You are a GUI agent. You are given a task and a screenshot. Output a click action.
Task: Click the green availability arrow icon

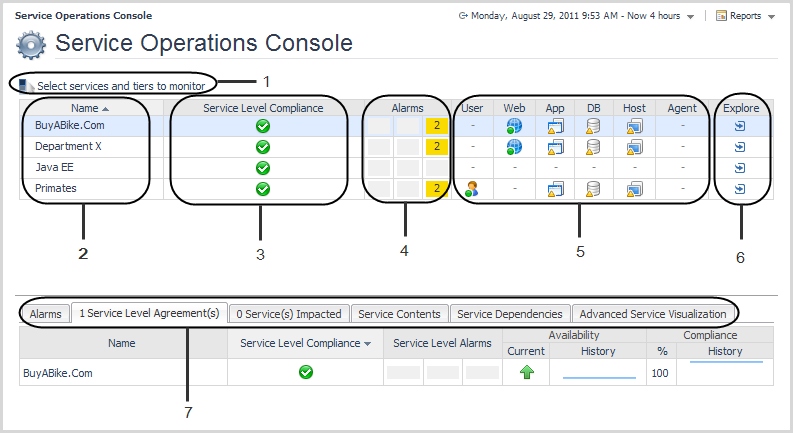[526, 372]
